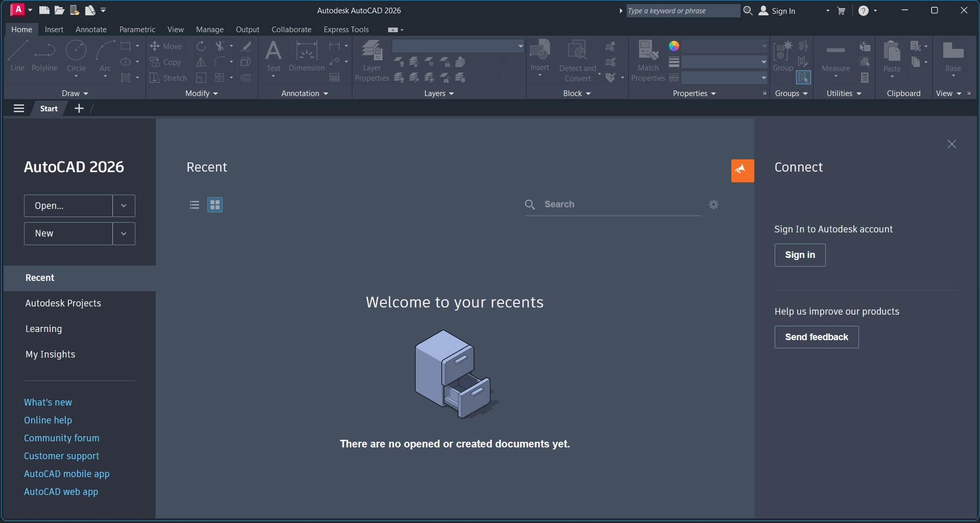Select the Line tool
The width and height of the screenshot is (980, 523).
[17, 56]
